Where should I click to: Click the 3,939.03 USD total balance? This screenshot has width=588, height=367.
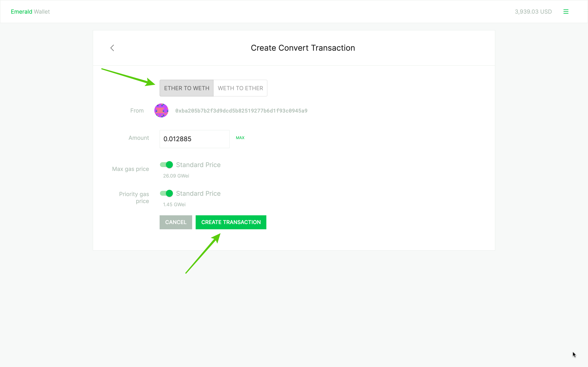coord(533,12)
